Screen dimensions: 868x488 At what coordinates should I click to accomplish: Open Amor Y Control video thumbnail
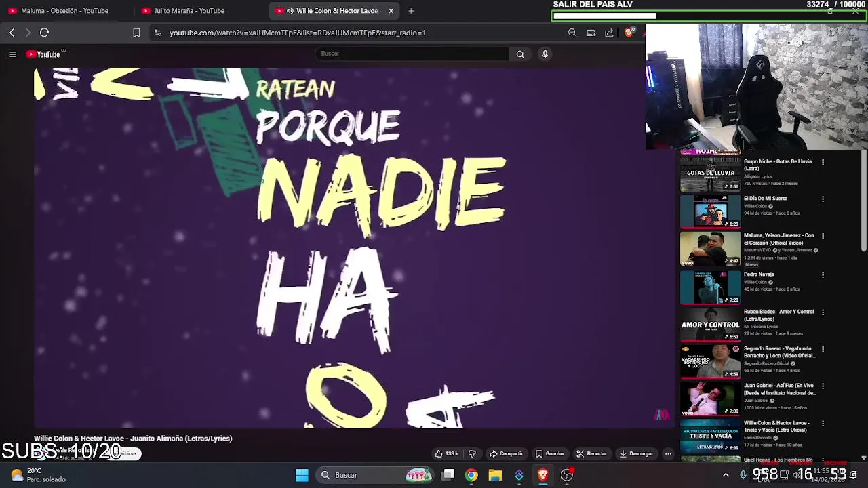(x=710, y=324)
